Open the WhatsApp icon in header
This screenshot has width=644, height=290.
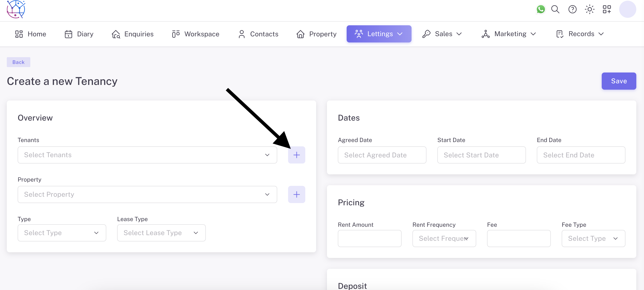click(x=540, y=9)
